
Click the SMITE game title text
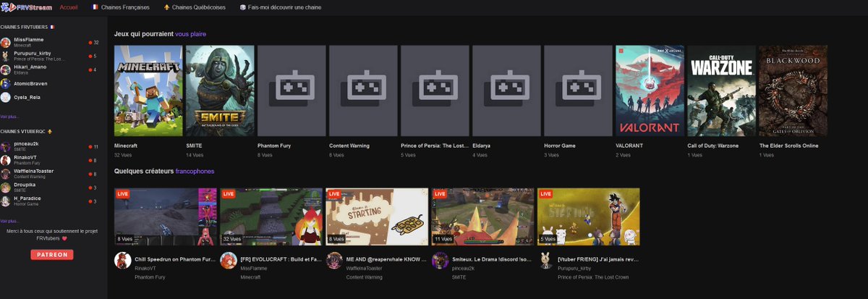click(194, 146)
